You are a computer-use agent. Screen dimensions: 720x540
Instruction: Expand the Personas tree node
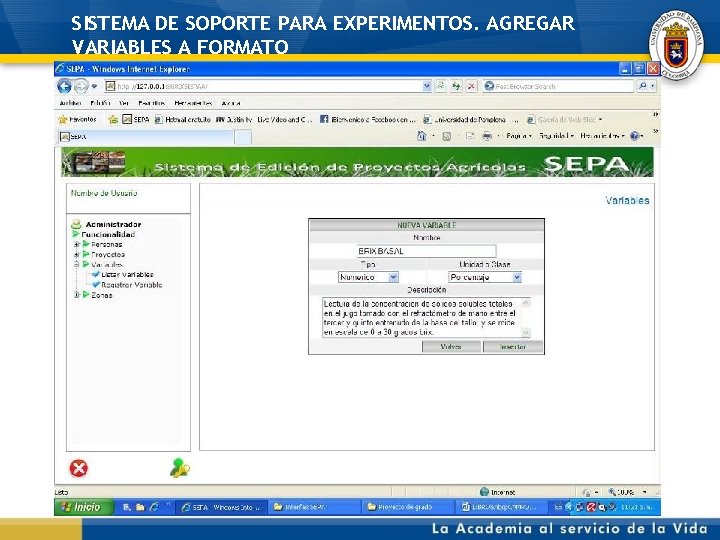tap(77, 244)
